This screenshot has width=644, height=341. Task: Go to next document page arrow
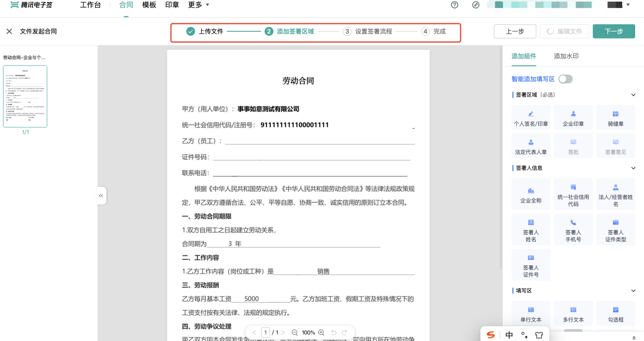click(x=283, y=333)
